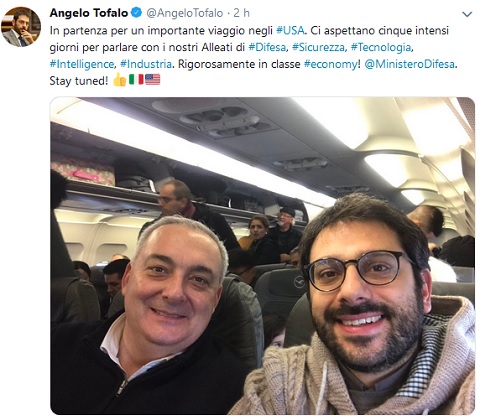480x420 pixels.
Task: Open the tweet options chevron menu
Action: (467, 14)
